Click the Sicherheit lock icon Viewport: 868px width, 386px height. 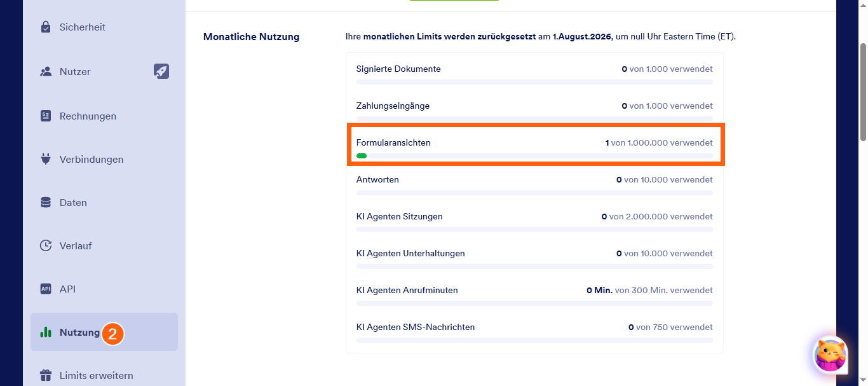pos(46,27)
